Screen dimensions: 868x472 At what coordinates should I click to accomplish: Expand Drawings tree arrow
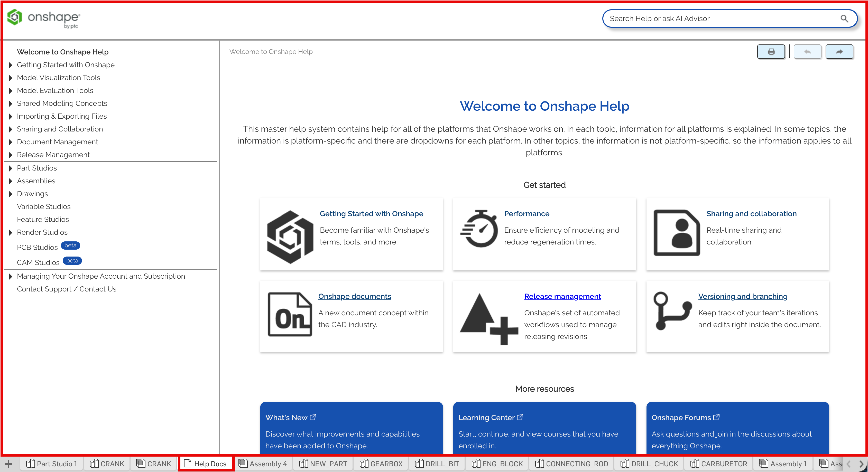(x=11, y=194)
